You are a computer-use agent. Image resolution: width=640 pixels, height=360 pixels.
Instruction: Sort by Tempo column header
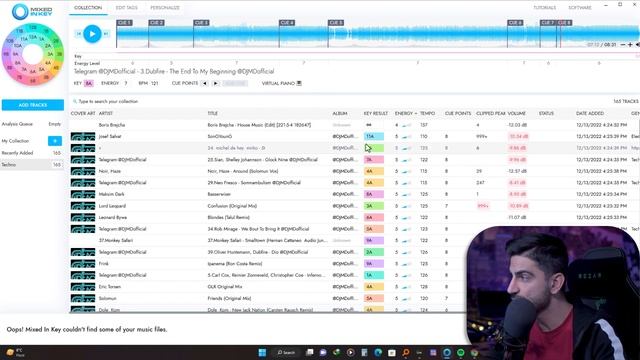coord(427,113)
